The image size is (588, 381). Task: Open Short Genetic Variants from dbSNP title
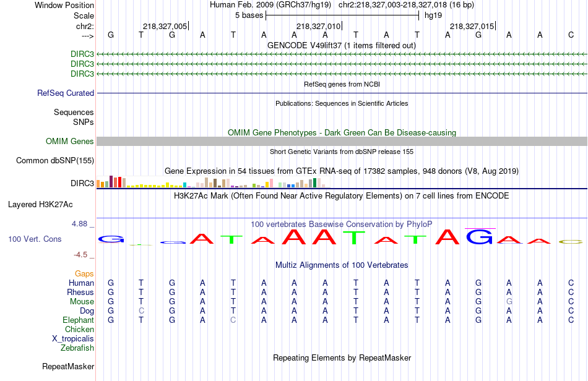click(342, 152)
